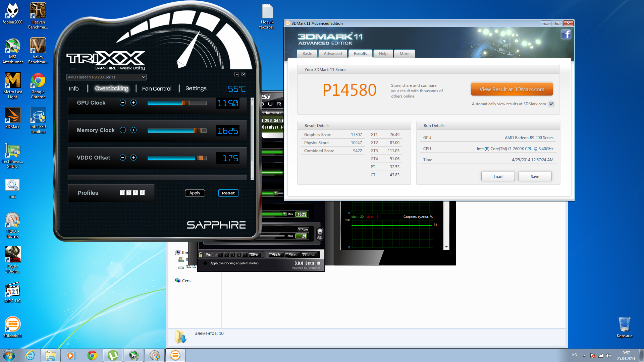Screen dimensions: 644x362
Task: Show hidden system tray icons arrow
Action: [584, 355]
